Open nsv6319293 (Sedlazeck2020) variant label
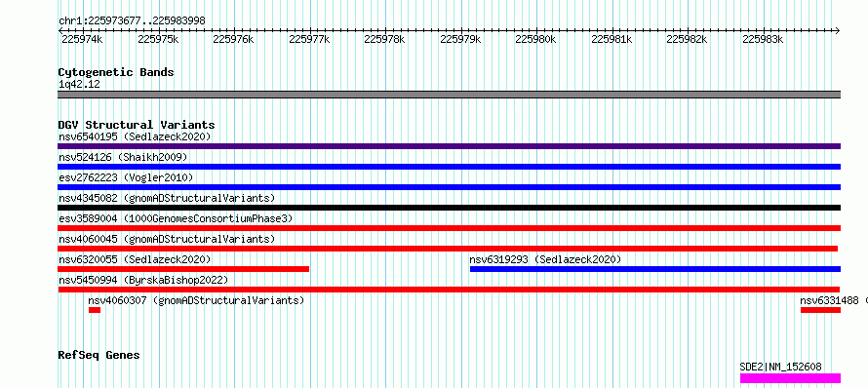Screen dimensions: 868x388 [545, 259]
